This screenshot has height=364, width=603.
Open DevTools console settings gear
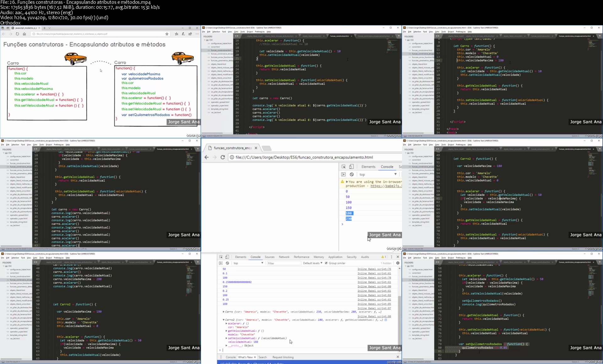click(398, 263)
